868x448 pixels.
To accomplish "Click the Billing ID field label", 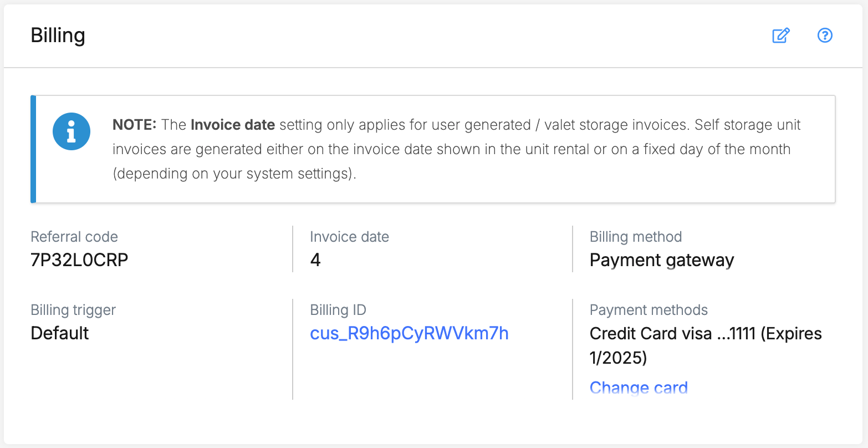I will 338,310.
